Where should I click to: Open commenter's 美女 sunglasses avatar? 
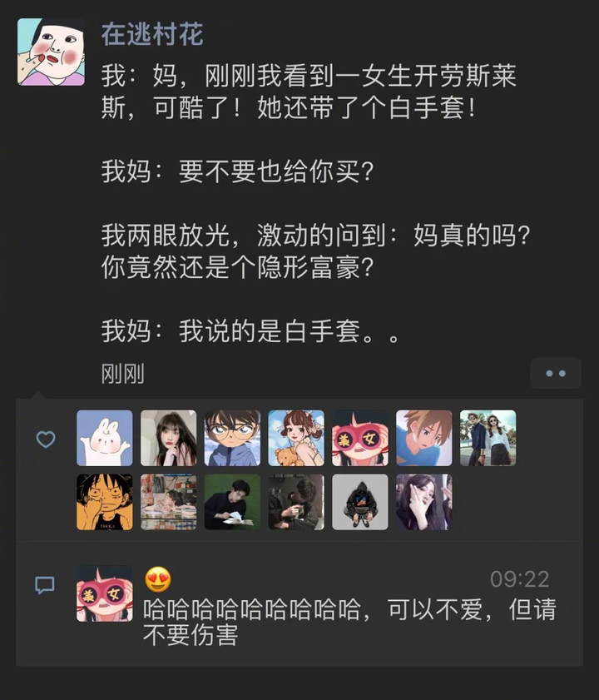pyautogui.click(x=105, y=593)
